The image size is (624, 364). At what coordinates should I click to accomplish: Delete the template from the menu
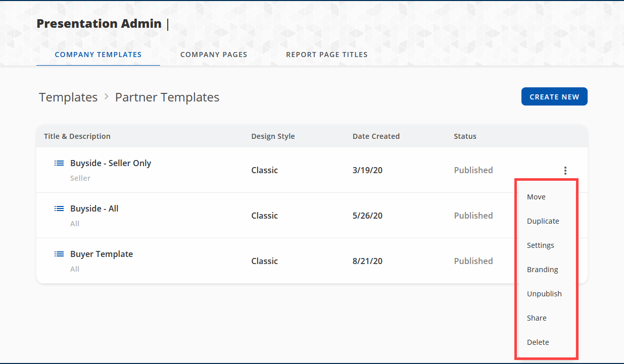tap(538, 342)
